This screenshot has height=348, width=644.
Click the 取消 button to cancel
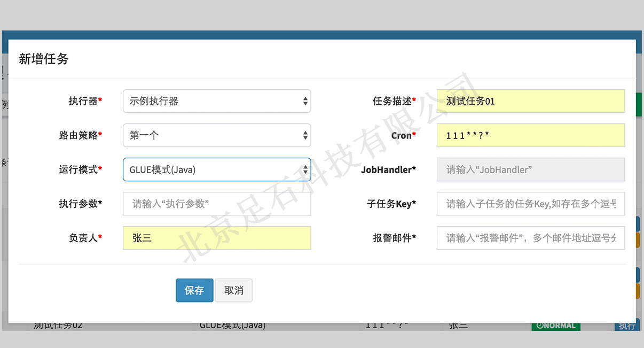pyautogui.click(x=233, y=290)
